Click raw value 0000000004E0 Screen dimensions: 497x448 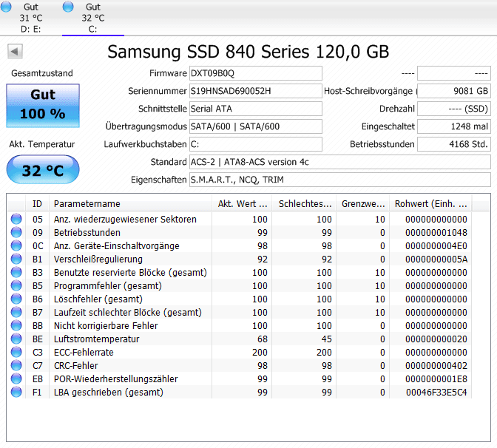pos(436,246)
